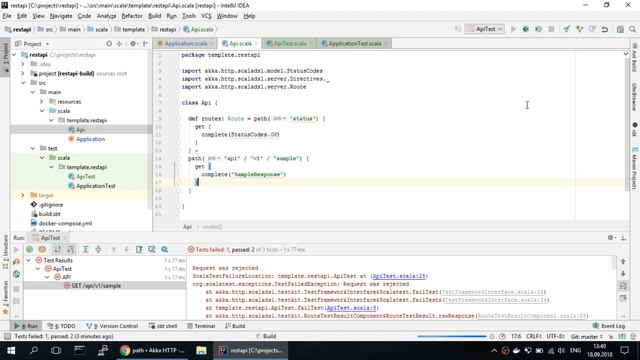Open the sbt shell tool window
This screenshot has width=640, height=360.
coord(163,326)
